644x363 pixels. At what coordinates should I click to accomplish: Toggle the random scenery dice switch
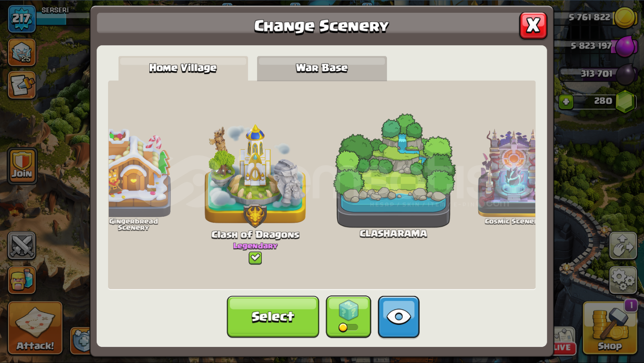click(x=348, y=317)
